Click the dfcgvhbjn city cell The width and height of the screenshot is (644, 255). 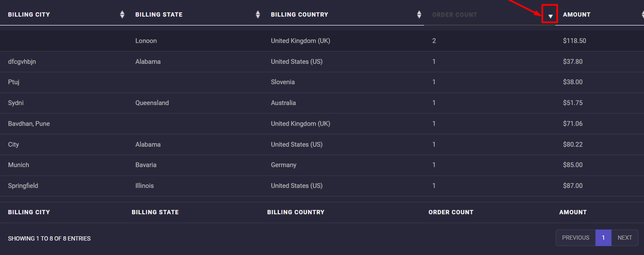point(22,62)
